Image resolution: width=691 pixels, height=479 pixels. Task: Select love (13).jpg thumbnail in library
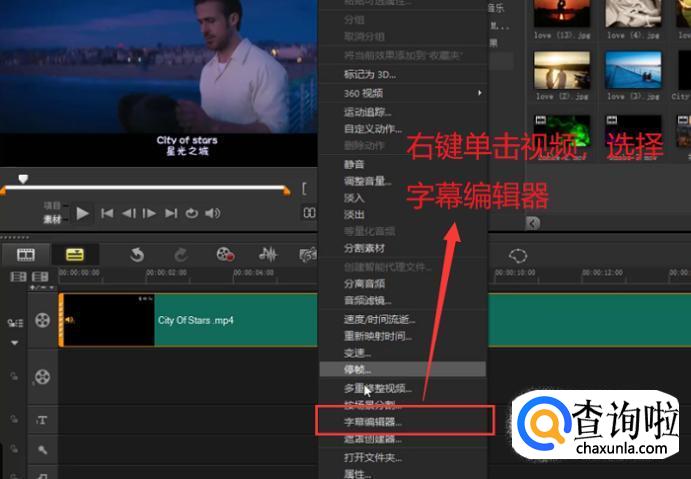(x=562, y=14)
